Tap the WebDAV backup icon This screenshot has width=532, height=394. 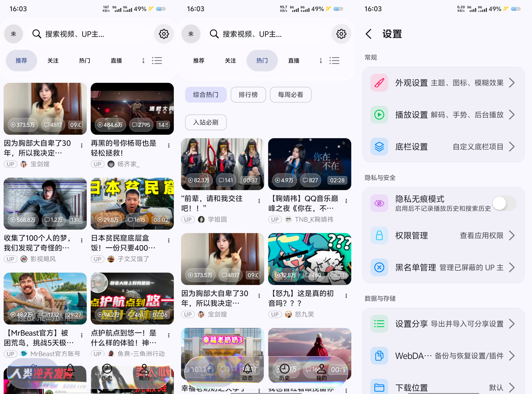tap(379, 356)
